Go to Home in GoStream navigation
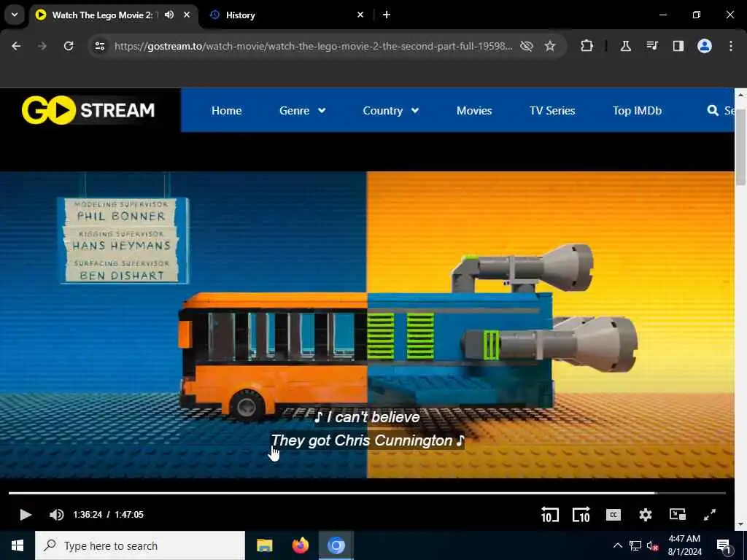 coord(226,111)
